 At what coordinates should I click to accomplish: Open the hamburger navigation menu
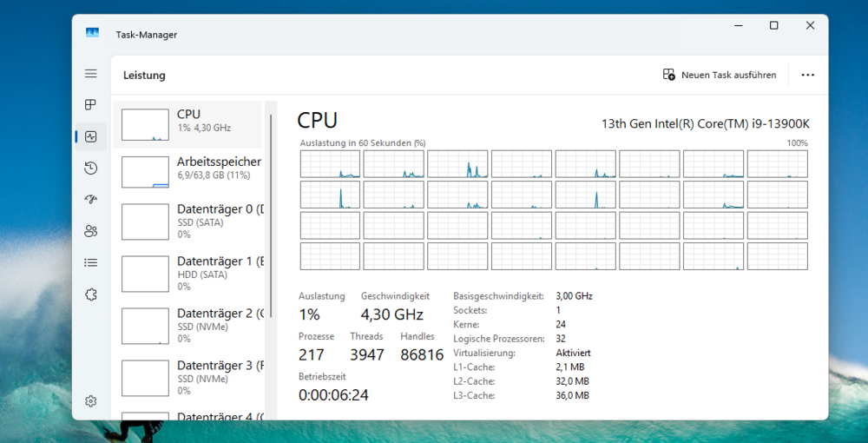tap(91, 74)
